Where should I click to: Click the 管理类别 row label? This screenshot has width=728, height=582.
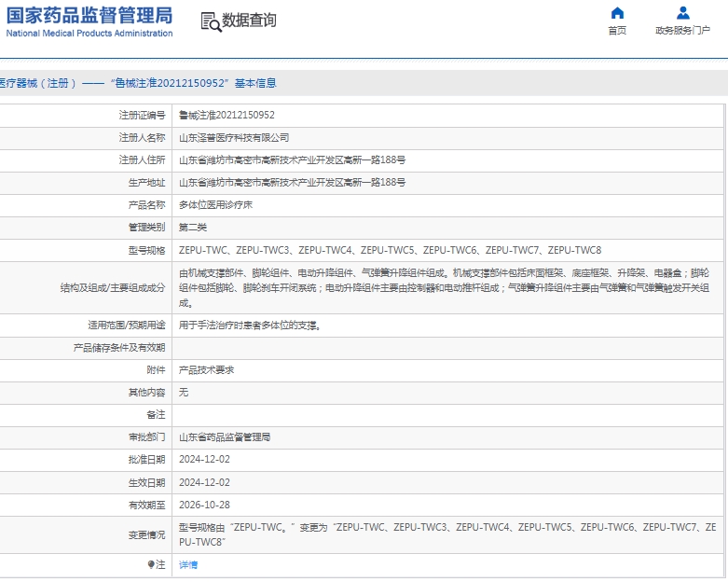tap(146, 228)
